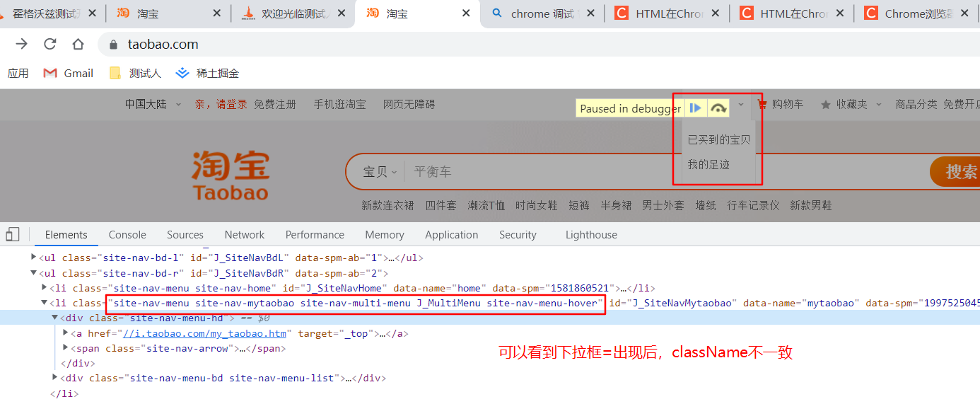Click the orange 搜索 button
Image resolution: width=980 pixels, height=404 pixels.
coord(955,172)
